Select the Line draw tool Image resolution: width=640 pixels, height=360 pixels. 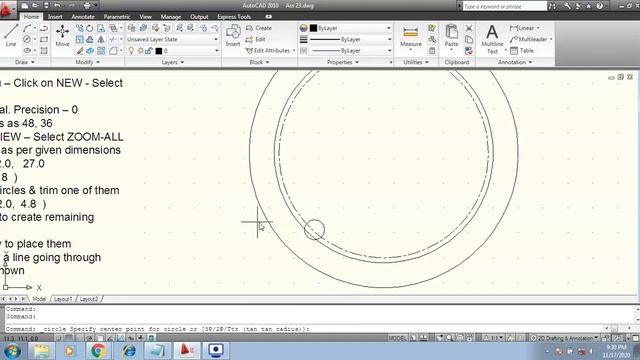11,35
